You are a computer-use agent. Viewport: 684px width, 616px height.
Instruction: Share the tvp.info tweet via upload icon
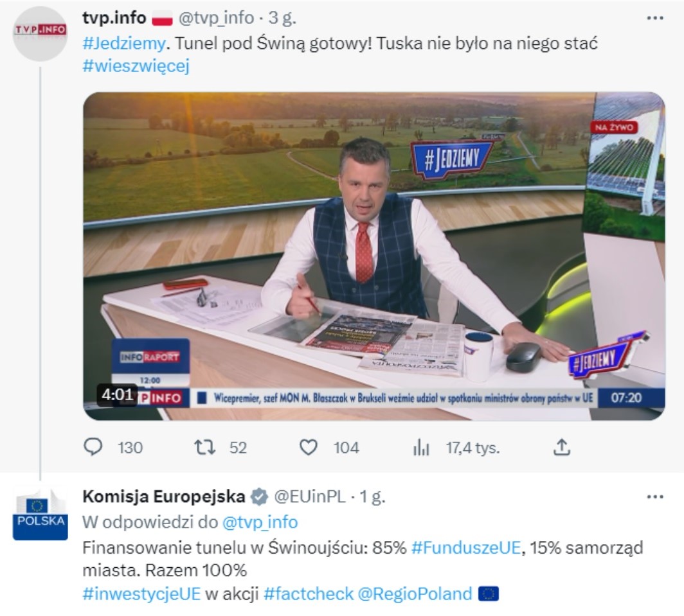coord(562,447)
